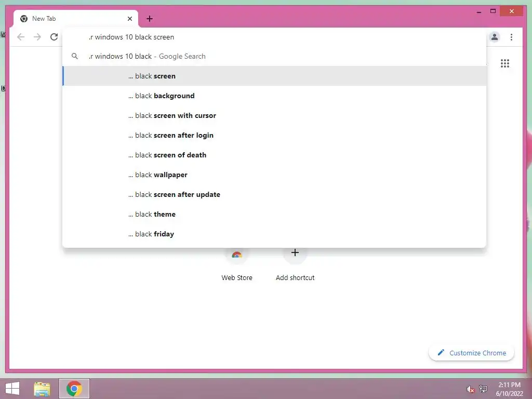The height and width of the screenshot is (399, 532).
Task: Open the Windows Start menu
Action: click(12, 389)
